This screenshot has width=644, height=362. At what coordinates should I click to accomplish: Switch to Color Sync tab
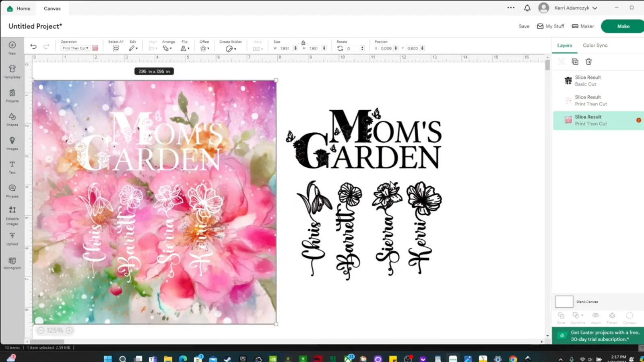pos(595,45)
